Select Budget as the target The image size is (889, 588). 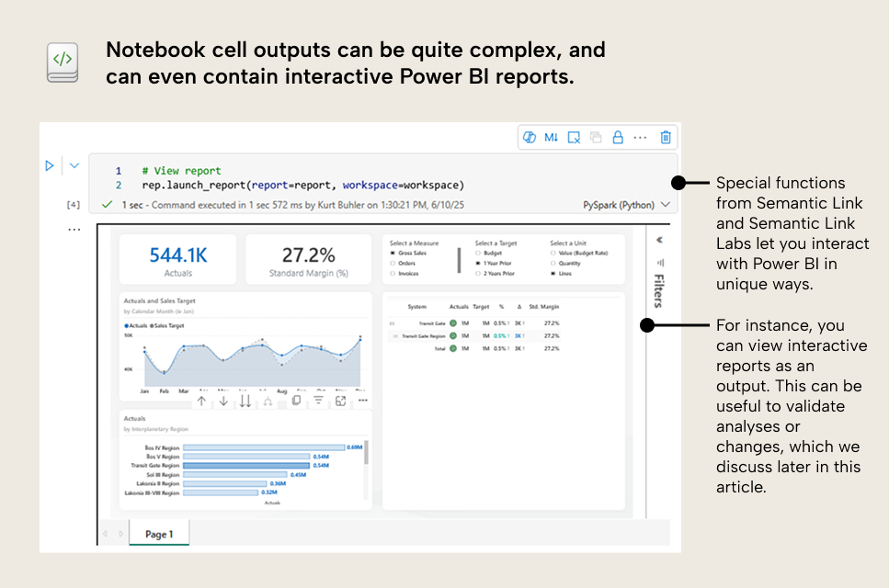pyautogui.click(x=478, y=254)
